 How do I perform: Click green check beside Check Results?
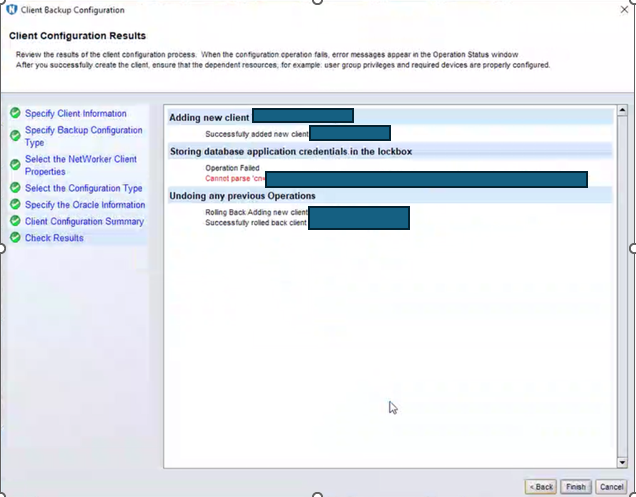tap(15, 237)
